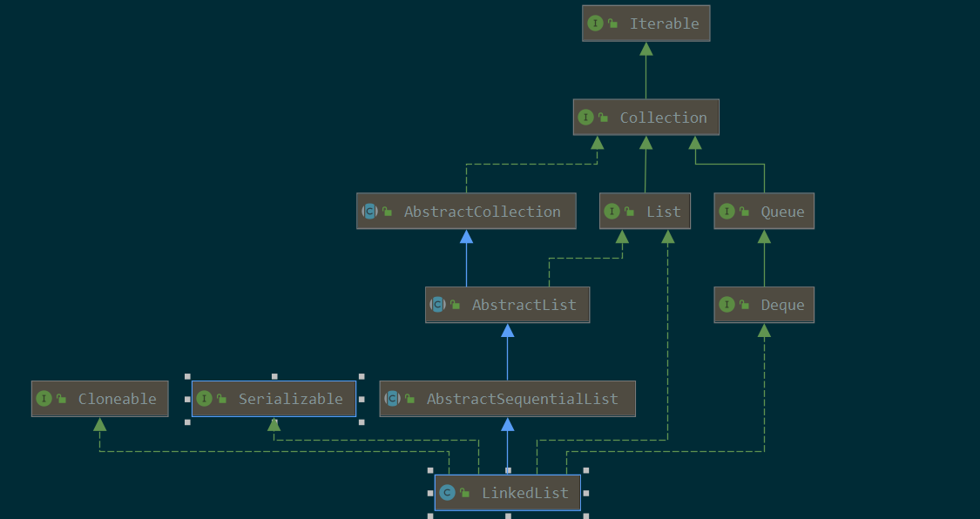Click the AbstractList label text
Viewport: 980px width, 519px height.
tap(524, 305)
